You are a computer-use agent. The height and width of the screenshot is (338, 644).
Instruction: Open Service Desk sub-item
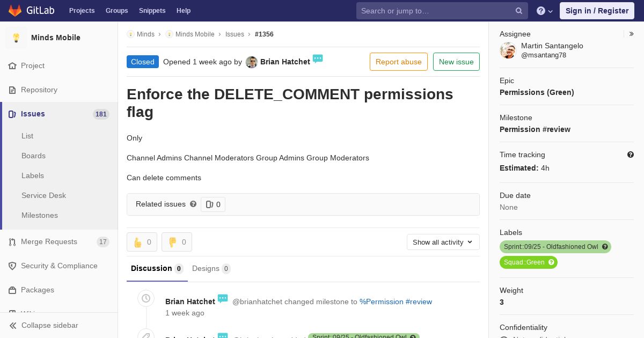pyautogui.click(x=43, y=195)
